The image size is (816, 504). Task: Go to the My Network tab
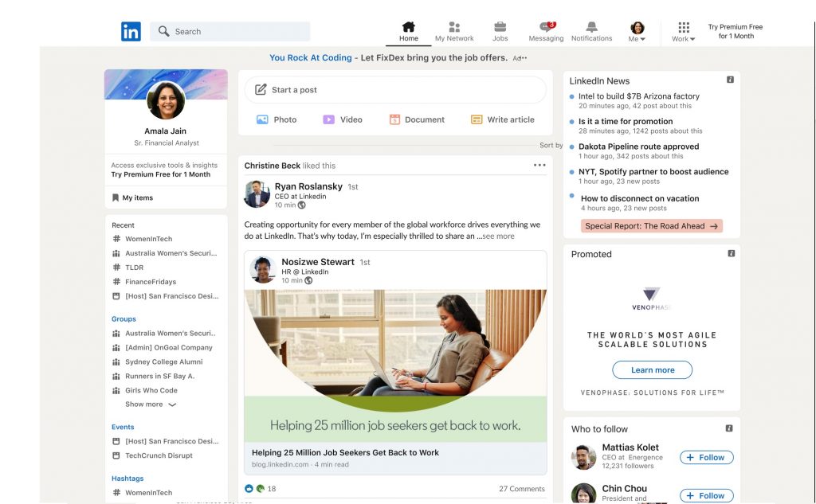454,31
